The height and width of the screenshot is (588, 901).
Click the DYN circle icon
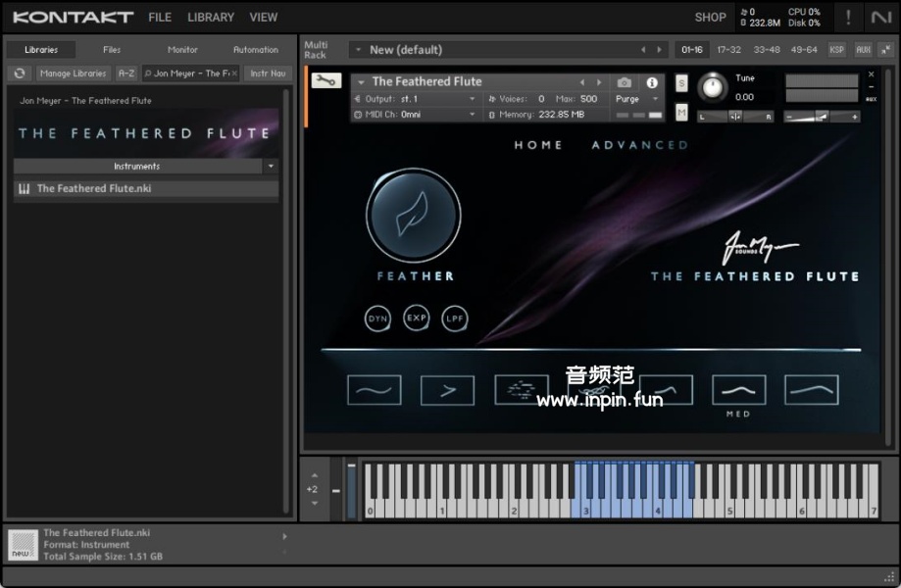(x=377, y=318)
